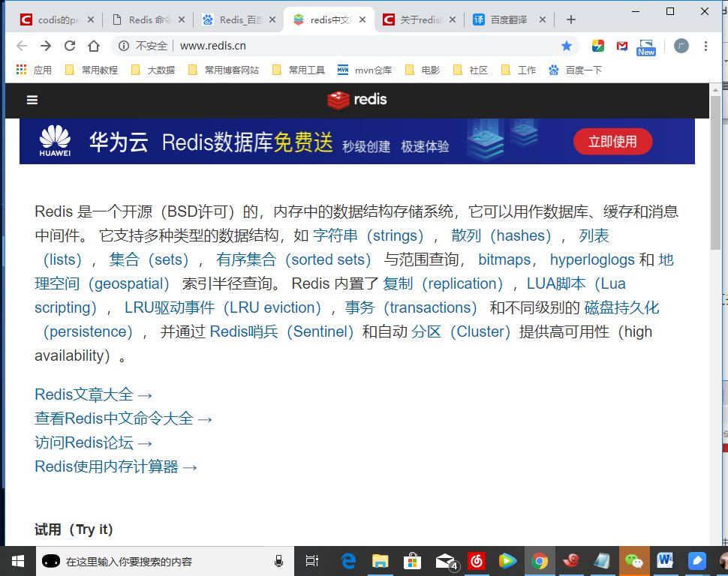728x576 pixels.
Task: Click the colorful extension icon next to star
Action: (598, 46)
